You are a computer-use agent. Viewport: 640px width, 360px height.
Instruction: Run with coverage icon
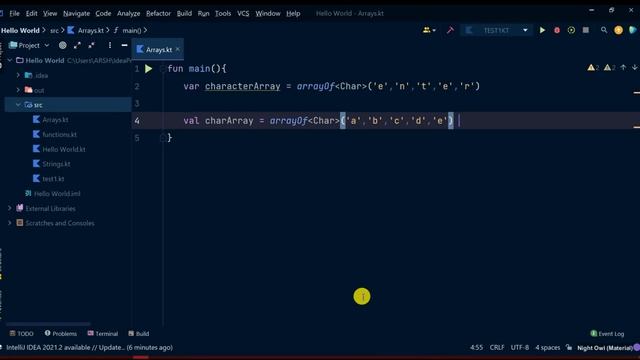tap(571, 30)
